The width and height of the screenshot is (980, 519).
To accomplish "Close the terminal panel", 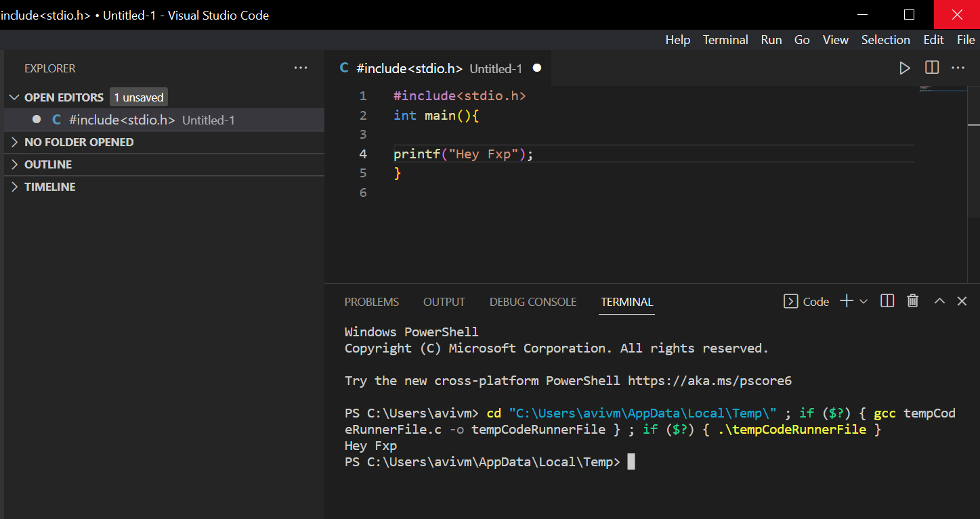I will pos(962,301).
